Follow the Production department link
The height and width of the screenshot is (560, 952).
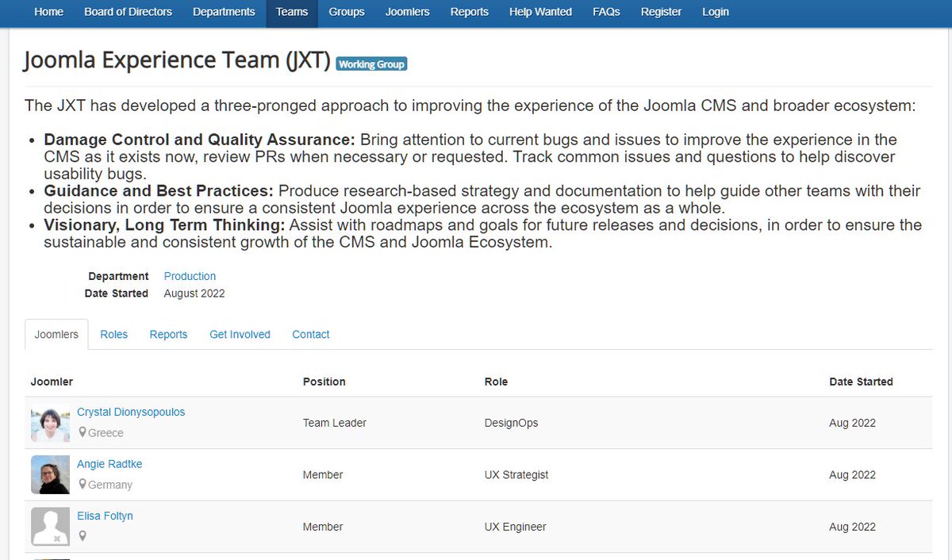(190, 276)
